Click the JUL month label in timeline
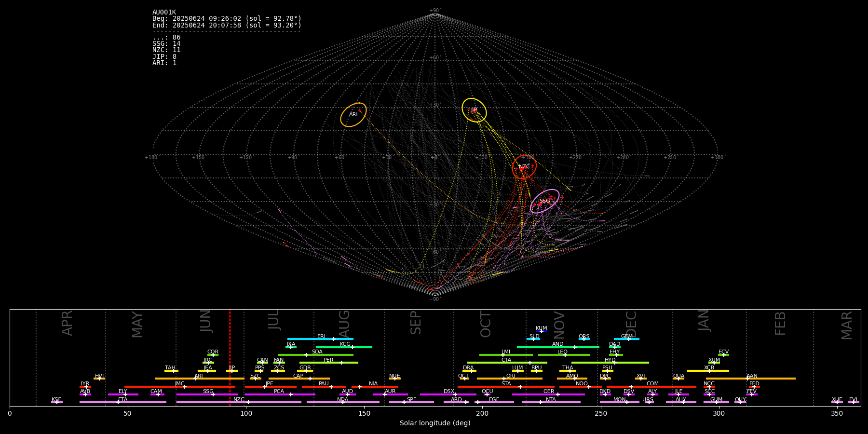868x434 pixels. point(273,320)
